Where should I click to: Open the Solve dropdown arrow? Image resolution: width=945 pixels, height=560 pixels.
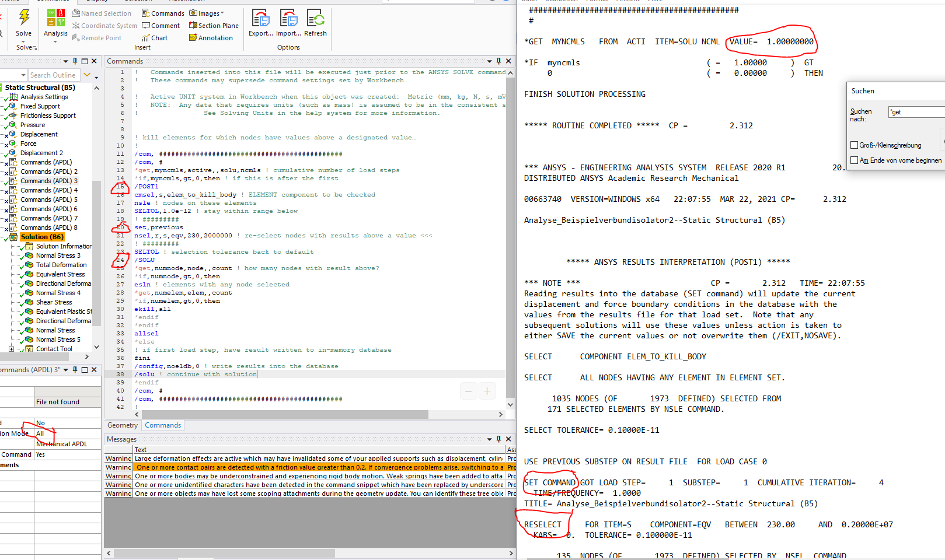pos(24,41)
